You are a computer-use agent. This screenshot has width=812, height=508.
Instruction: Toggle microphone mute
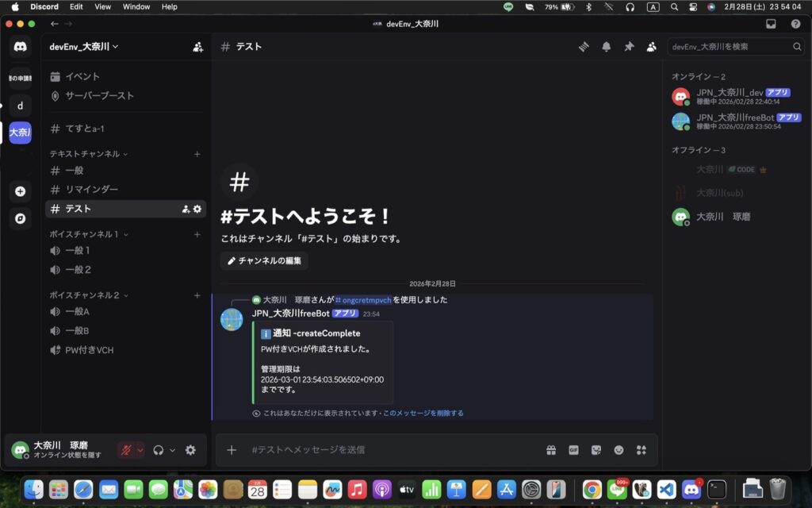[x=125, y=450]
